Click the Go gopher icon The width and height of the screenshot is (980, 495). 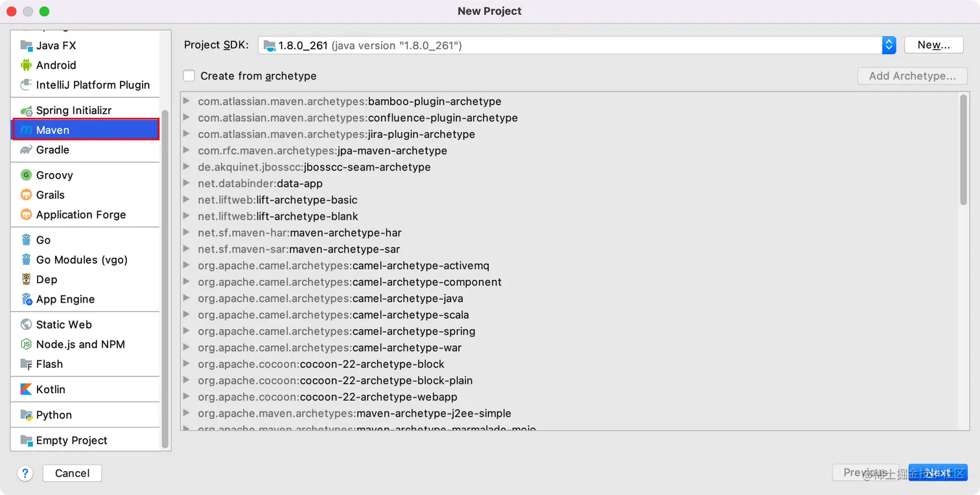[26, 240]
